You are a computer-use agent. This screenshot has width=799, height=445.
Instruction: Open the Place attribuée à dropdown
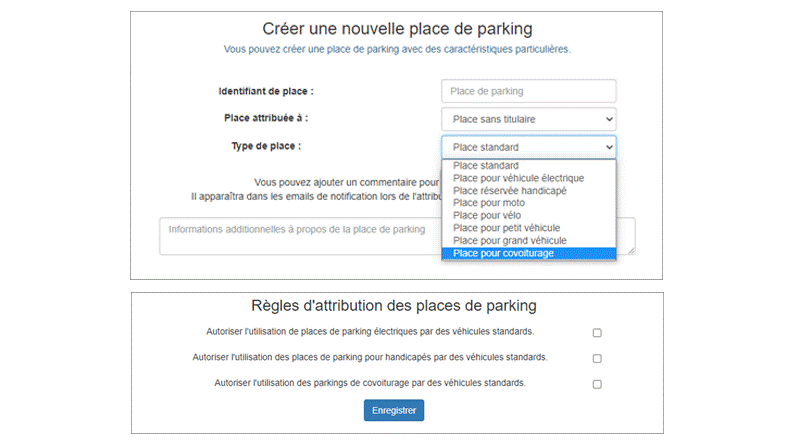[x=528, y=119]
